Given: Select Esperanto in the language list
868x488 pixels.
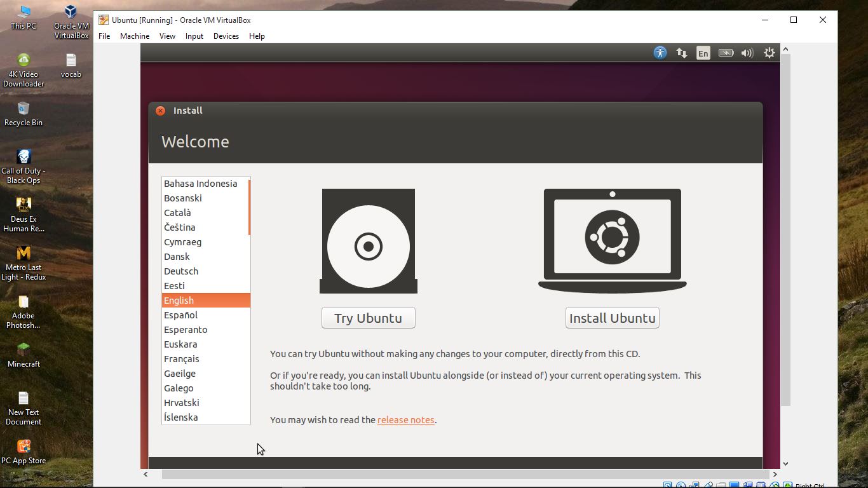Looking at the screenshot, I should (x=205, y=330).
